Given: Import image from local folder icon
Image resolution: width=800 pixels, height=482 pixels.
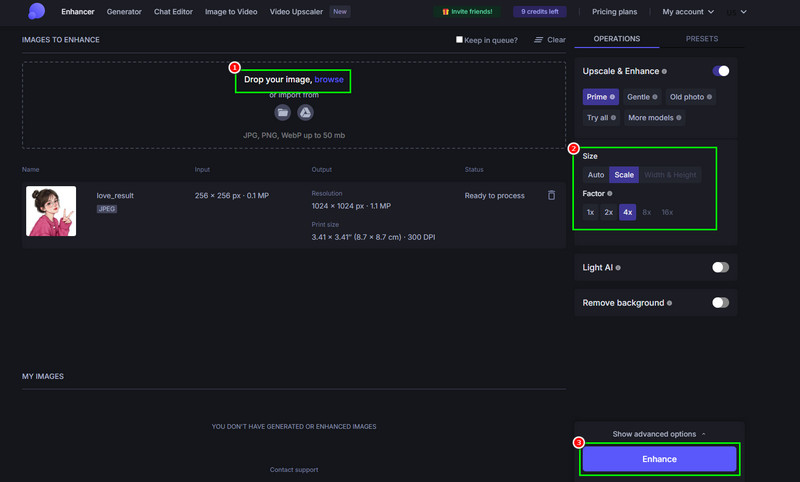Looking at the screenshot, I should [x=283, y=113].
